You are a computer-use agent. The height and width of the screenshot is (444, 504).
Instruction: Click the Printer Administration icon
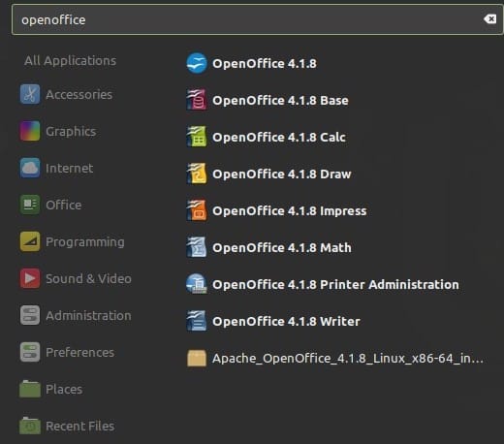pyautogui.click(x=197, y=284)
